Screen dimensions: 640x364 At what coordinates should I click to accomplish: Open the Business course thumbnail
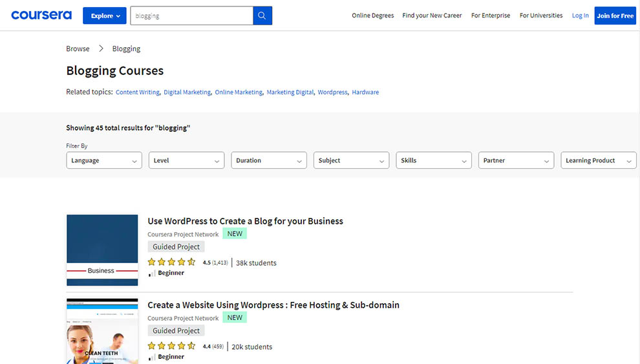click(102, 250)
